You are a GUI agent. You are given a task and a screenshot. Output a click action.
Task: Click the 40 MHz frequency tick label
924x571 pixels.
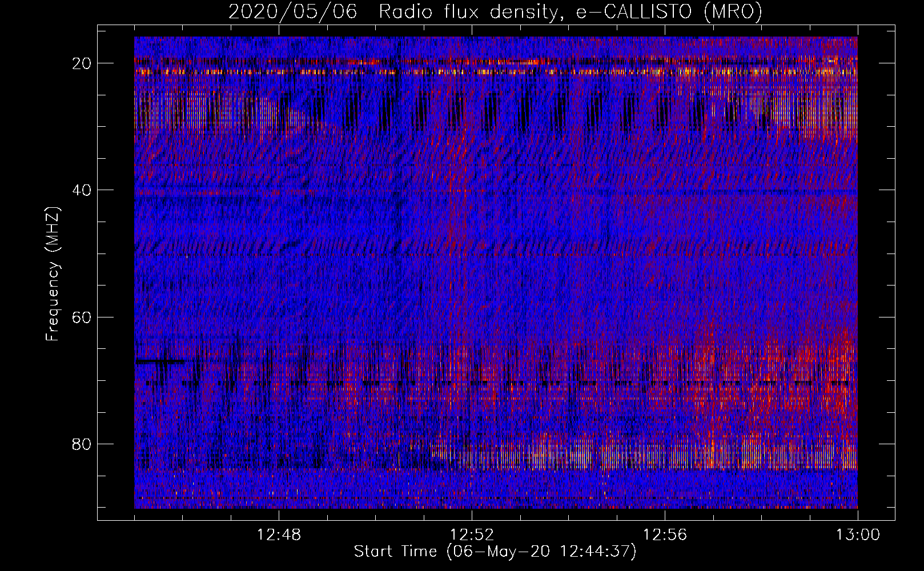82,190
